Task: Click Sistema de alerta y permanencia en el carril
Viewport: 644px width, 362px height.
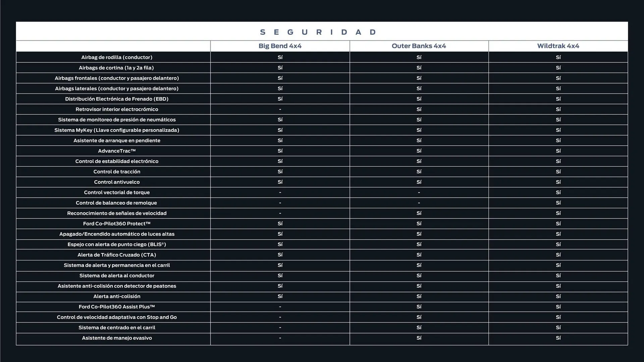Action: 117,265
